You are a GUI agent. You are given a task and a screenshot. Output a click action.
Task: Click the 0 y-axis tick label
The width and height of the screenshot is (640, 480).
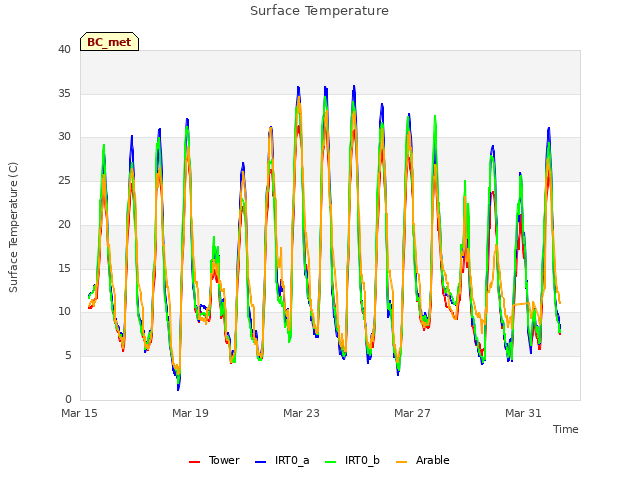tap(68, 399)
